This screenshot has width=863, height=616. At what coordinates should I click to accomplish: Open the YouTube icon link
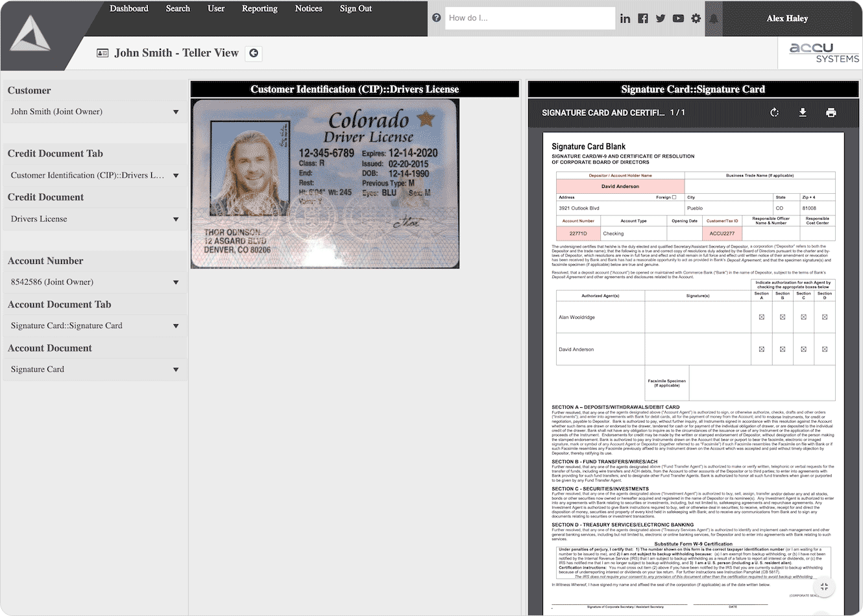678,19
